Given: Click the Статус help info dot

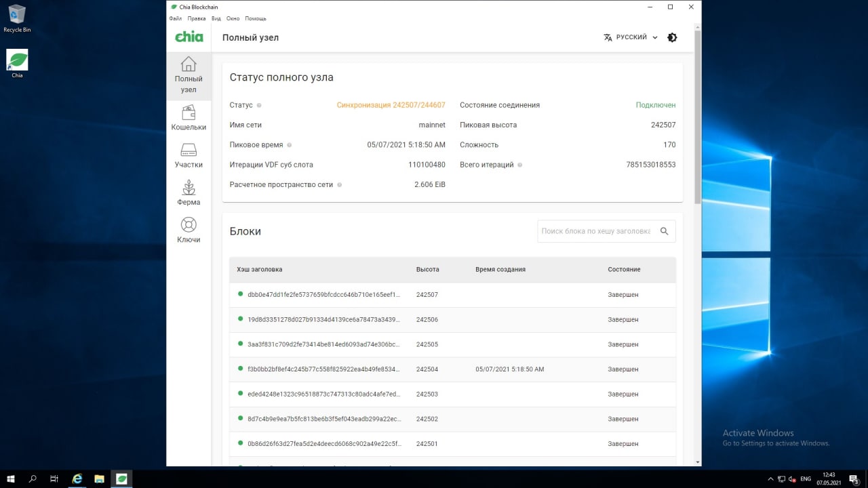Looking at the screenshot, I should pyautogui.click(x=259, y=106).
